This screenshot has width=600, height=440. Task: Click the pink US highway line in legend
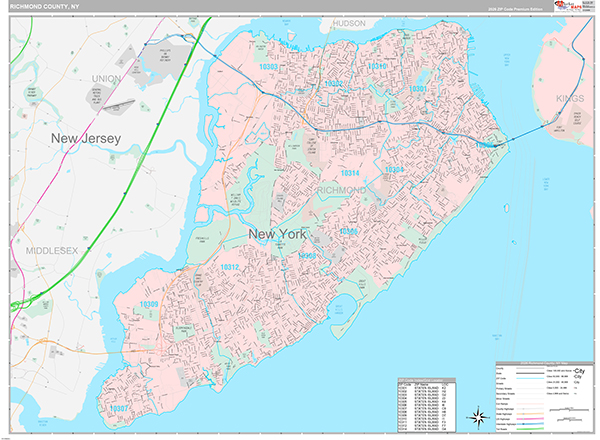pyautogui.click(x=530, y=419)
